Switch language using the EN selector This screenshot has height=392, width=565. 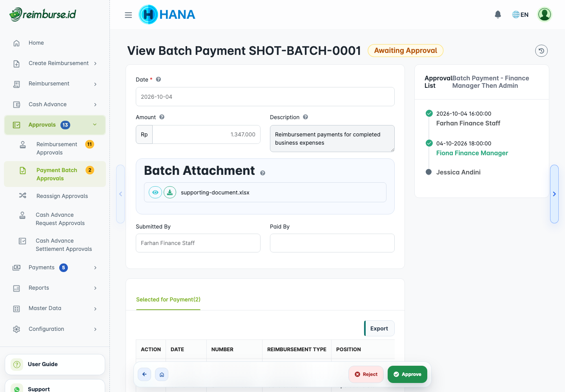click(520, 15)
